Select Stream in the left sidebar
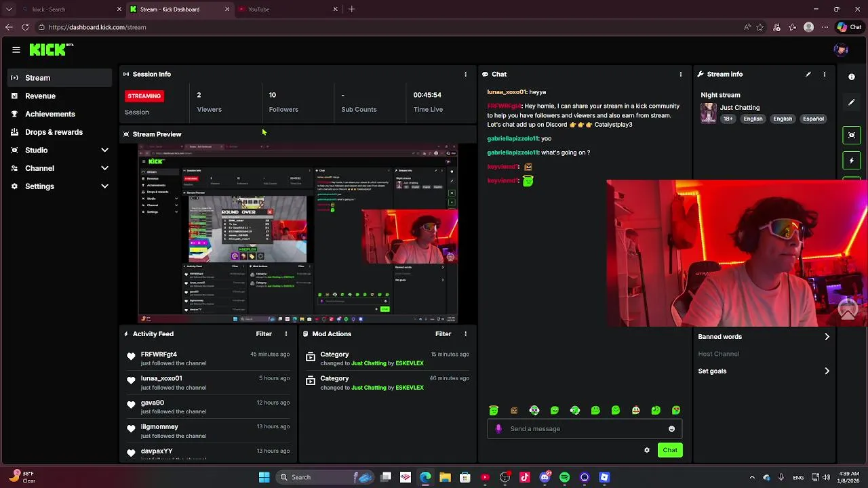 tap(60, 78)
